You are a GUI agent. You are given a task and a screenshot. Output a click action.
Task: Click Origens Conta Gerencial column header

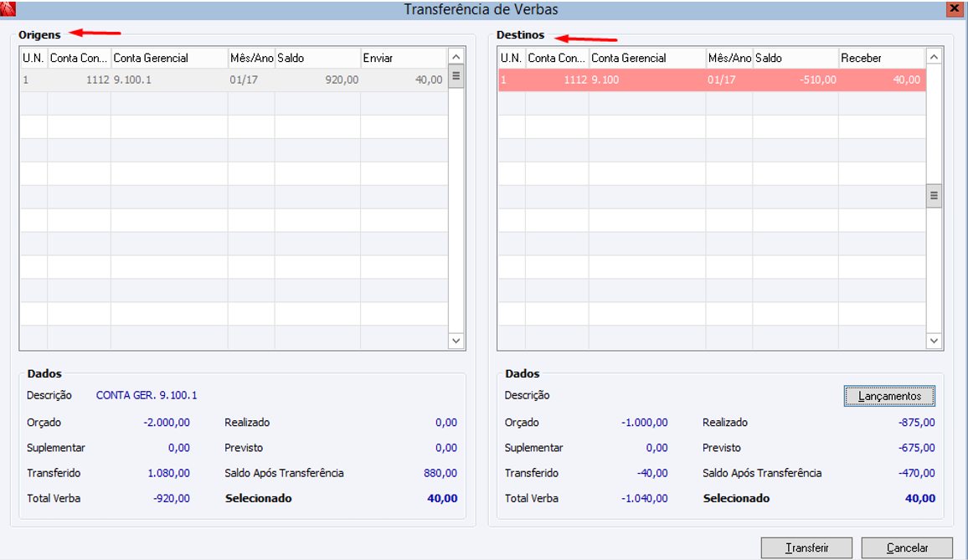pos(169,58)
